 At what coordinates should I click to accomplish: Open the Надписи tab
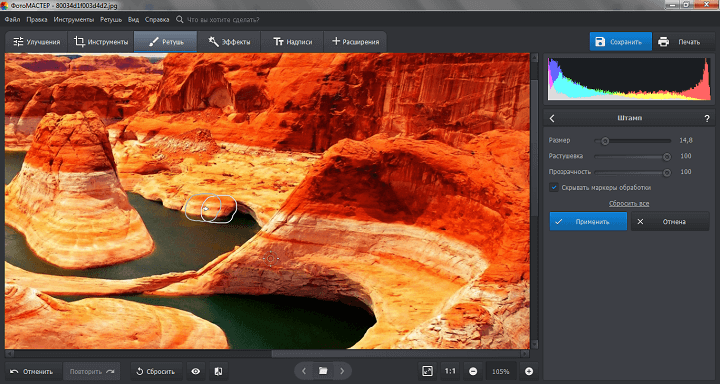(x=292, y=42)
